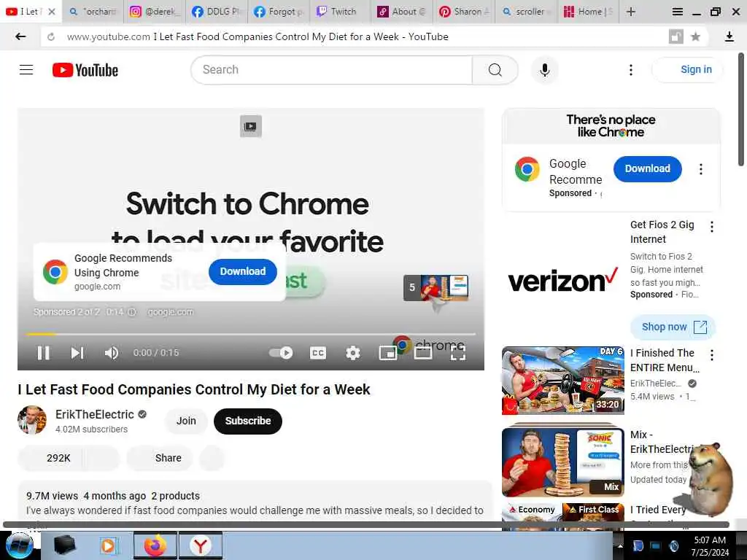Open the ErikTheElectric Mix thumbnail
Screen dimensions: 747x560
click(x=562, y=462)
